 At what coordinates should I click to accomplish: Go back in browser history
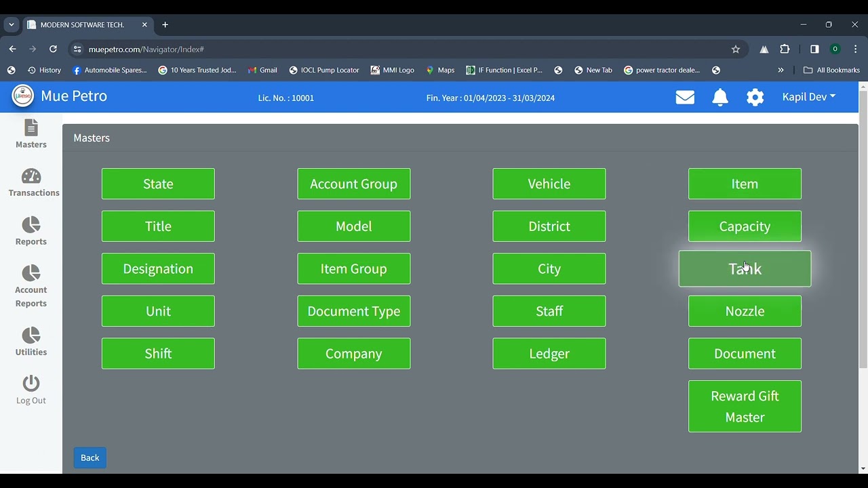pos(12,49)
